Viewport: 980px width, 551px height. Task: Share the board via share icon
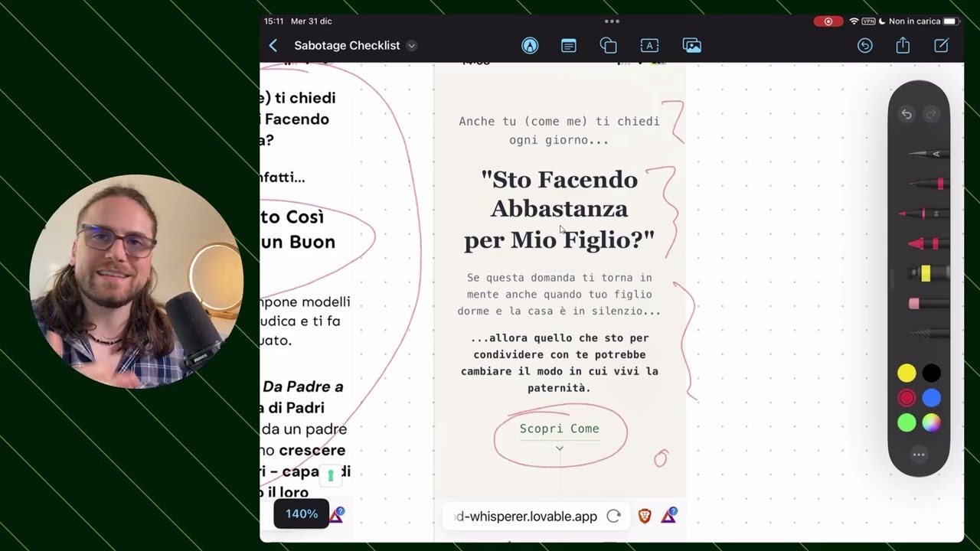903,46
